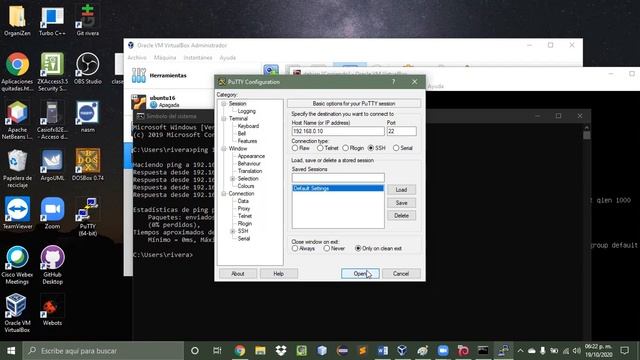
Task: Open Zoom from the taskbar
Action: pyautogui.click(x=442, y=351)
